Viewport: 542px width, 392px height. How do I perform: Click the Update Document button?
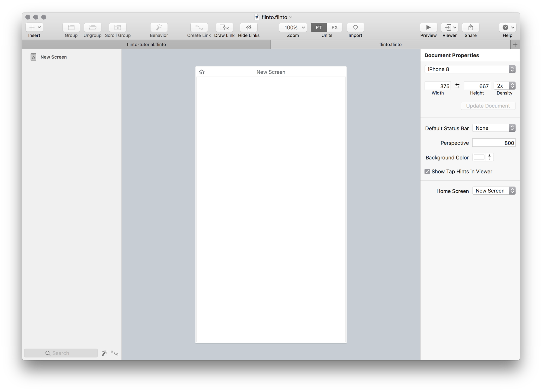click(488, 105)
